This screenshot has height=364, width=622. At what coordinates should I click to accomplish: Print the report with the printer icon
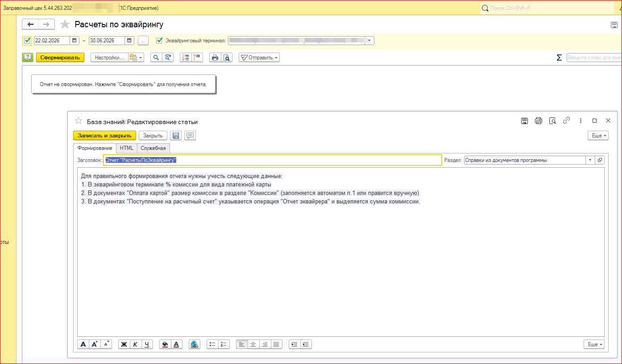point(215,58)
